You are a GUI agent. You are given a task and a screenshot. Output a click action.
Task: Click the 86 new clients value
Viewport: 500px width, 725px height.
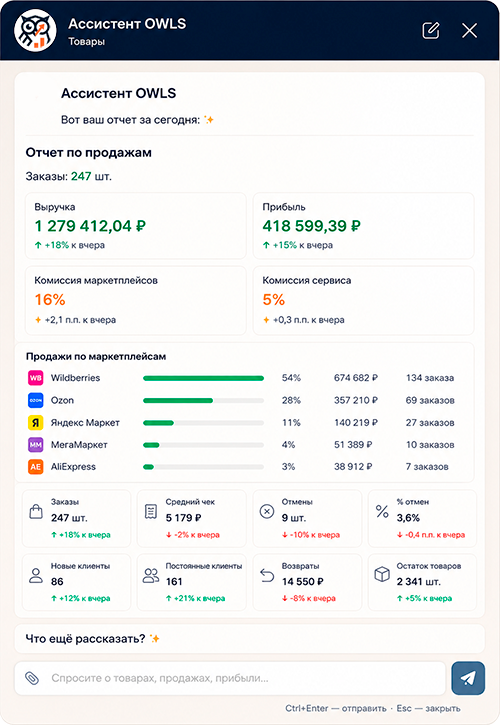click(x=57, y=582)
